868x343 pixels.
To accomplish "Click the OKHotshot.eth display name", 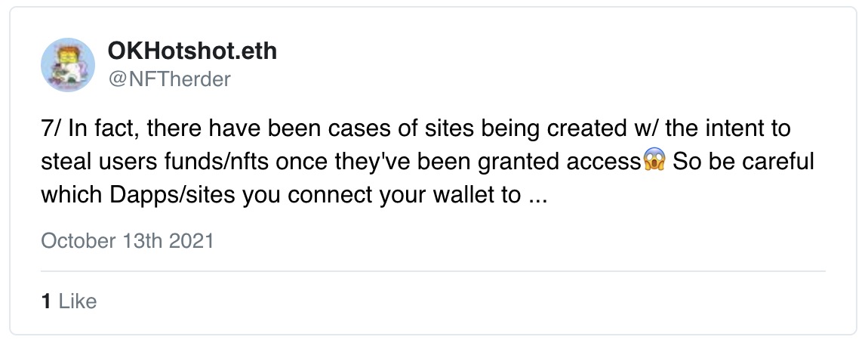I will tap(192, 51).
